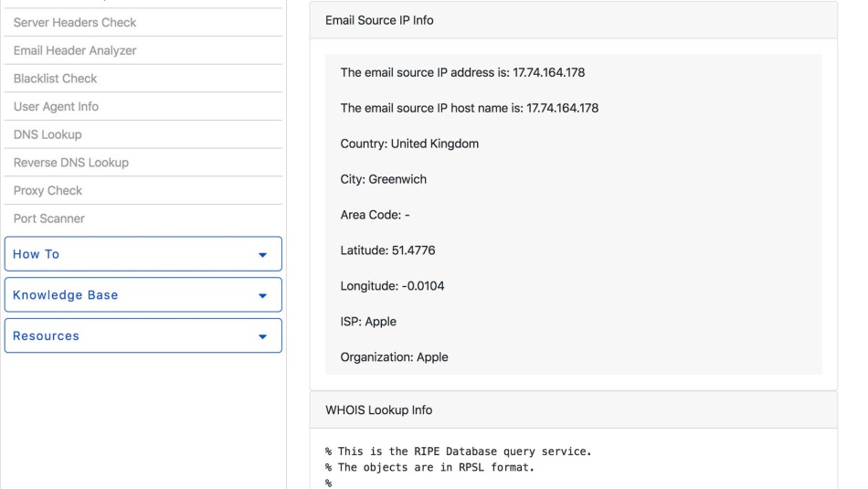Expand the How To dropdown
Image resolution: width=868 pixels, height=489 pixels.
[x=143, y=254]
